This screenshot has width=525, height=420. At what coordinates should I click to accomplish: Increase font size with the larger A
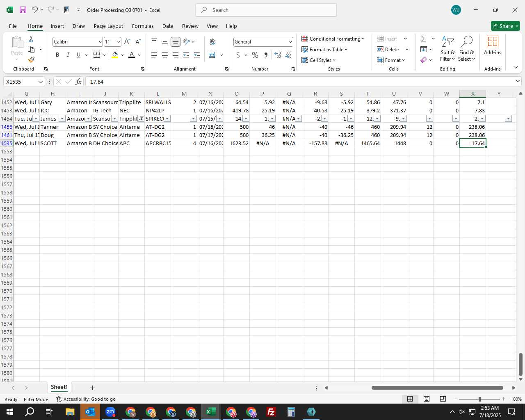(x=127, y=41)
